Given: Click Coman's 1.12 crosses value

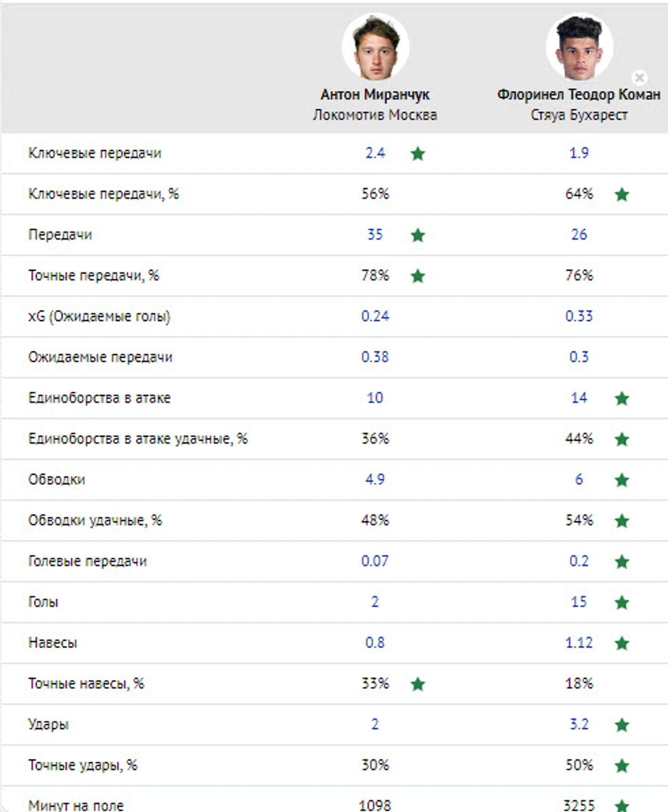Looking at the screenshot, I should point(579,643).
